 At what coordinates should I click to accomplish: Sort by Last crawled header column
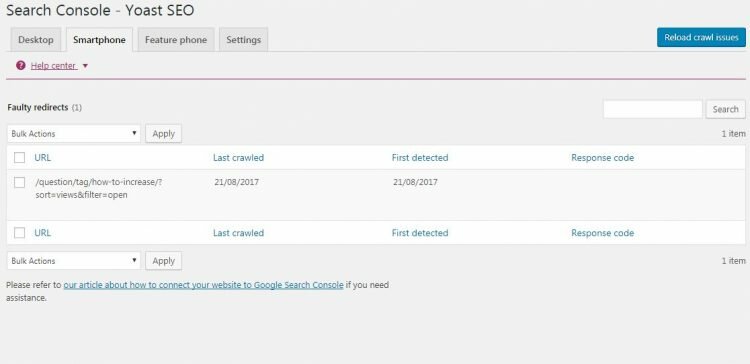click(x=238, y=157)
